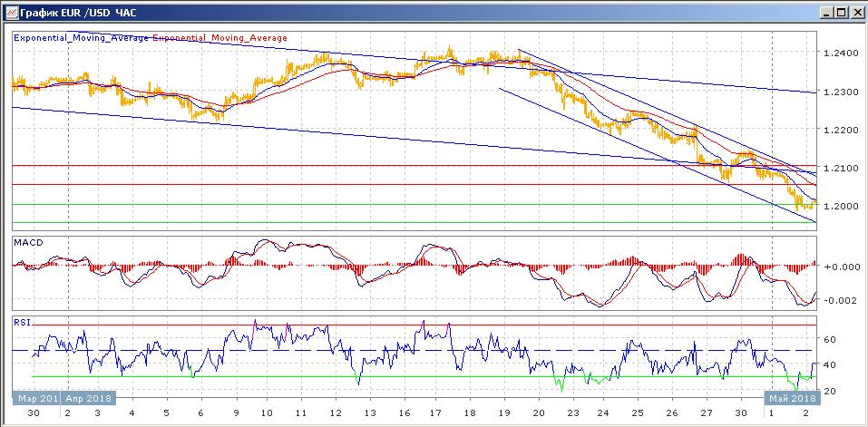Image resolution: width=868 pixels, height=427 pixels.
Task: Click the RSI indicator panel label
Action: tap(22, 320)
